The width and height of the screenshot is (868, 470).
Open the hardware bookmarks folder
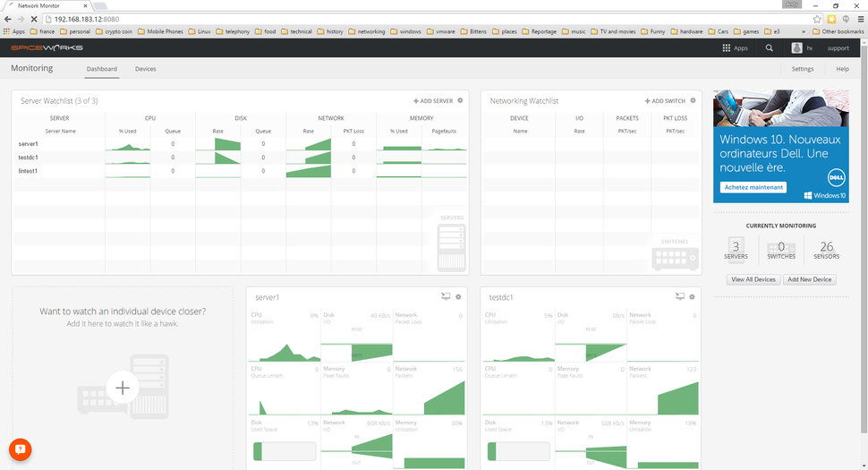click(686, 31)
